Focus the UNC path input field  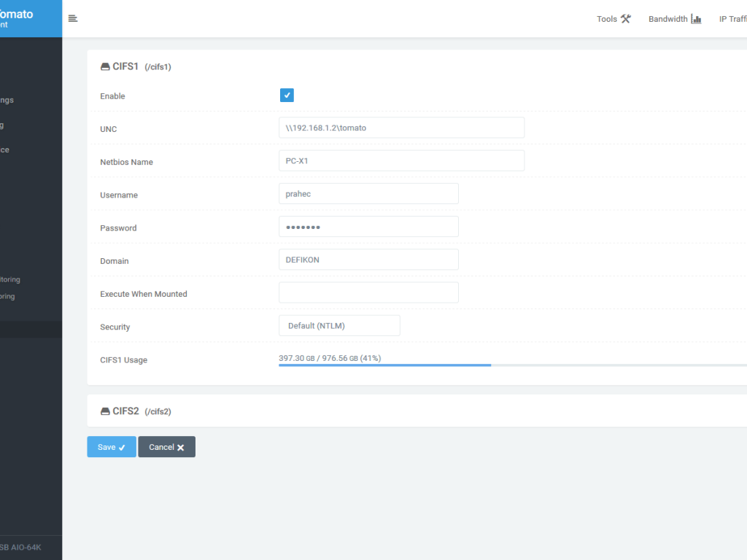coord(401,128)
